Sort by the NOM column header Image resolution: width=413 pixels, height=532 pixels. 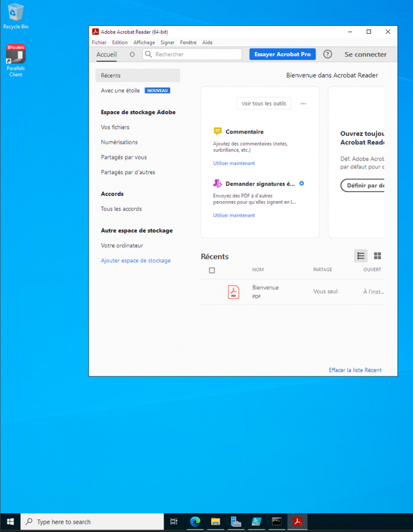(x=258, y=270)
